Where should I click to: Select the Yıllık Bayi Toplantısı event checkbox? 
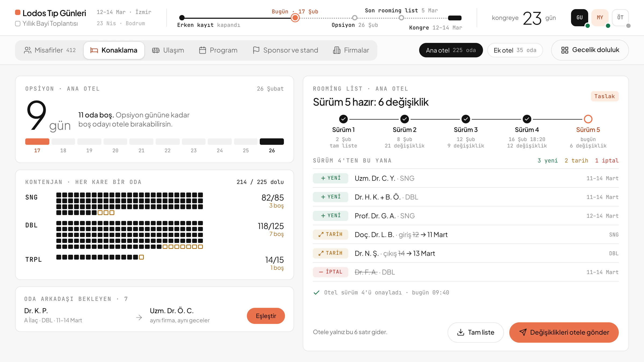pyautogui.click(x=18, y=24)
